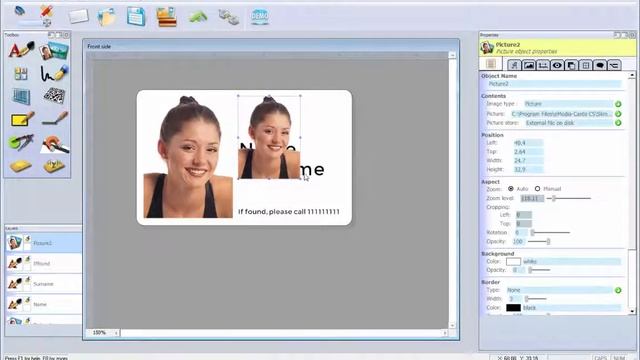This screenshot has width=640, height=360.
Task: Click the DEMO badge icon
Action: (260, 17)
